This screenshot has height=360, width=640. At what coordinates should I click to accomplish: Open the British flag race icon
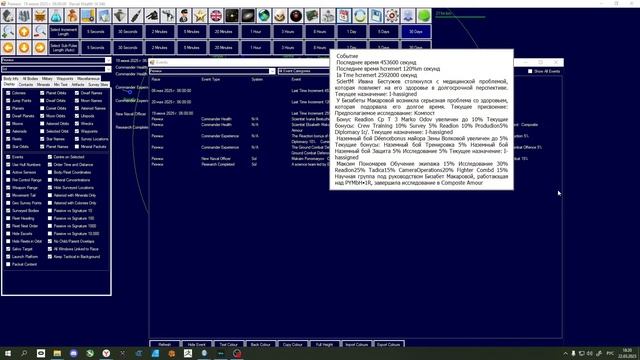pos(216,16)
